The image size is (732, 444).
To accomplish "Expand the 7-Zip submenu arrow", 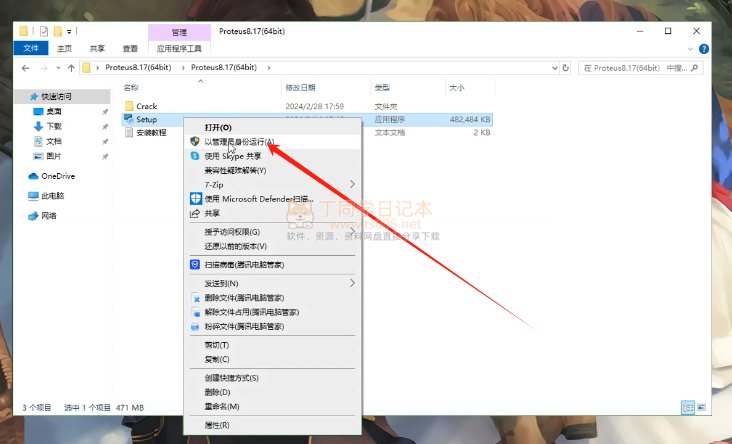I will 352,184.
